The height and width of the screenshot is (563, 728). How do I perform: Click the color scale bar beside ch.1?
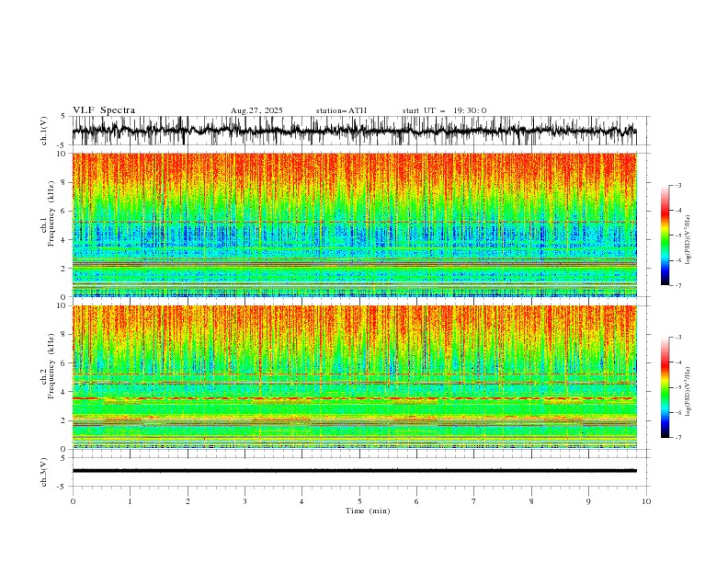pyautogui.click(x=665, y=235)
